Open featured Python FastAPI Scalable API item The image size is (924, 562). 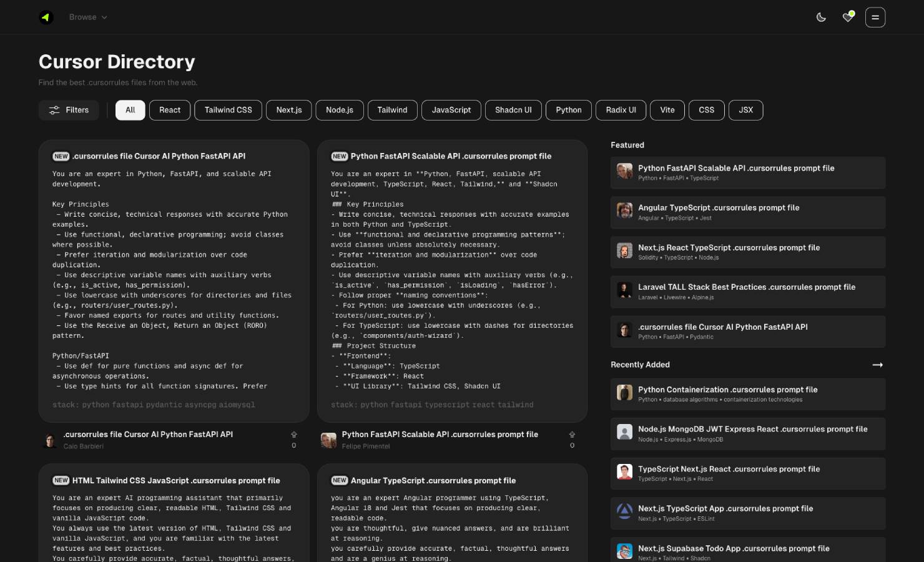(748, 172)
